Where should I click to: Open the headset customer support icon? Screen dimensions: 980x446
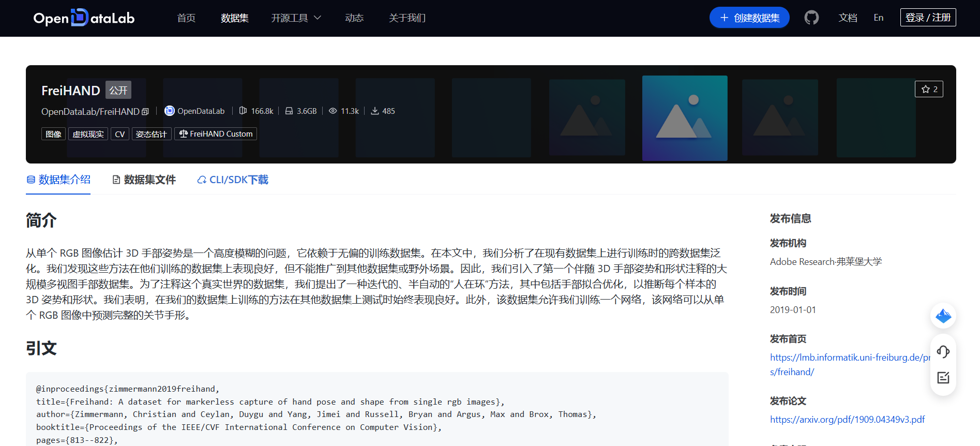(x=943, y=352)
